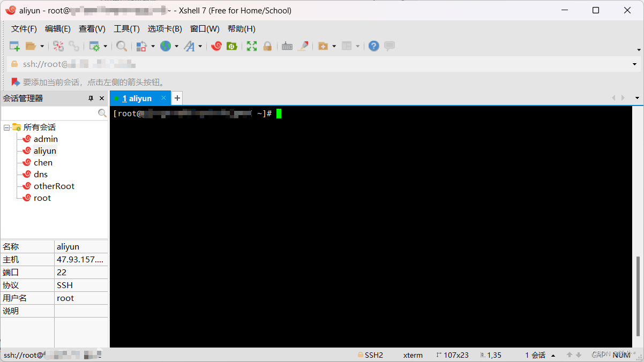Open the layout grid dropdown arrow

pyautogui.click(x=357, y=47)
